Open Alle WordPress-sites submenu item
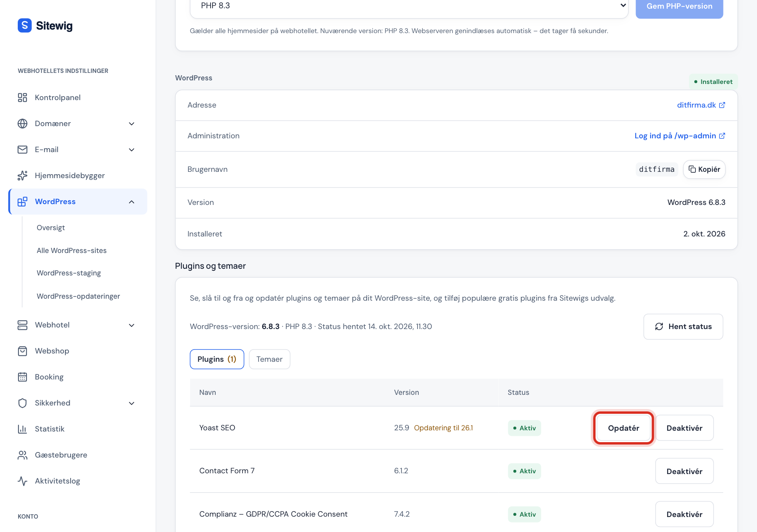Image resolution: width=757 pixels, height=532 pixels. click(x=72, y=250)
